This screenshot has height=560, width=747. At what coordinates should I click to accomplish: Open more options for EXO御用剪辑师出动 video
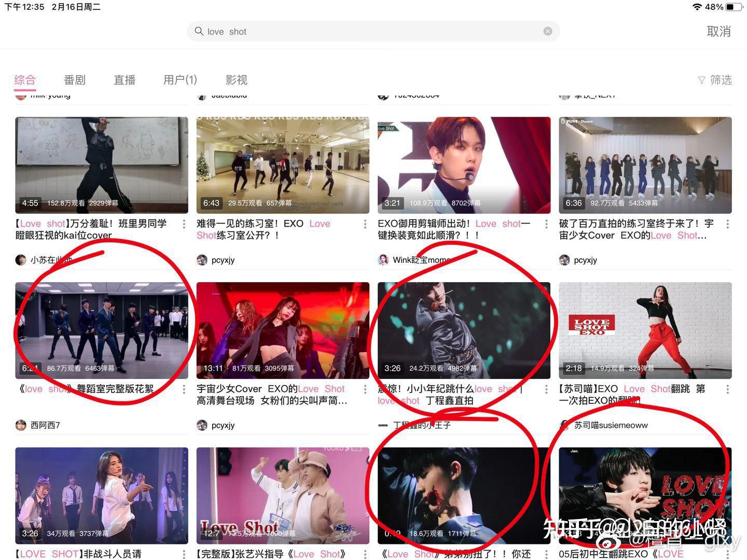546,224
